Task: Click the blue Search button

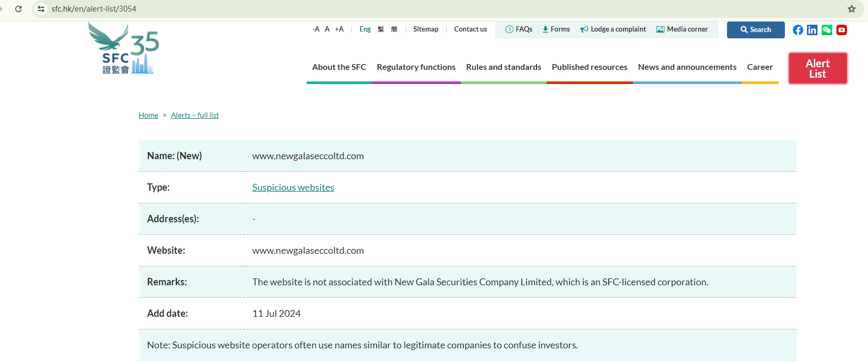Action: pyautogui.click(x=755, y=30)
